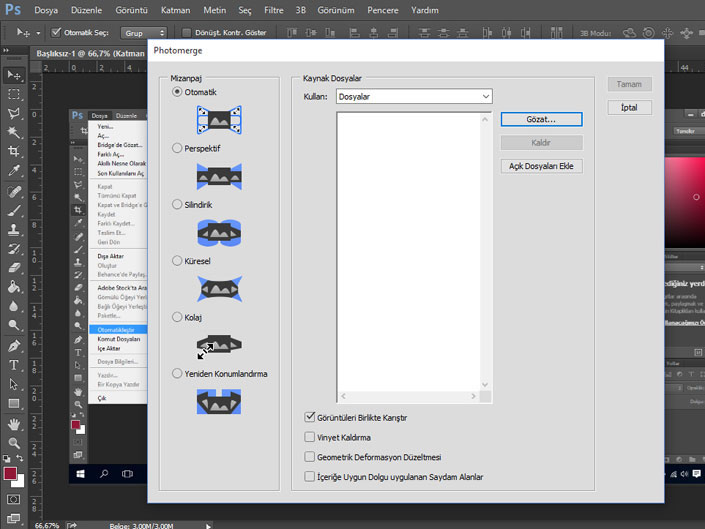705x529 pixels.
Task: Click the foreground color swatch
Action: pos(10,473)
